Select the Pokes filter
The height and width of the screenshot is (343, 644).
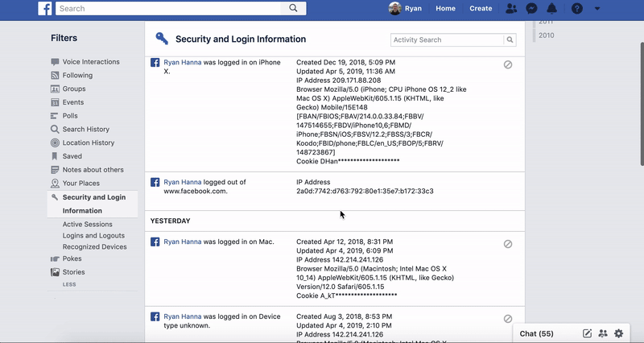(x=72, y=258)
